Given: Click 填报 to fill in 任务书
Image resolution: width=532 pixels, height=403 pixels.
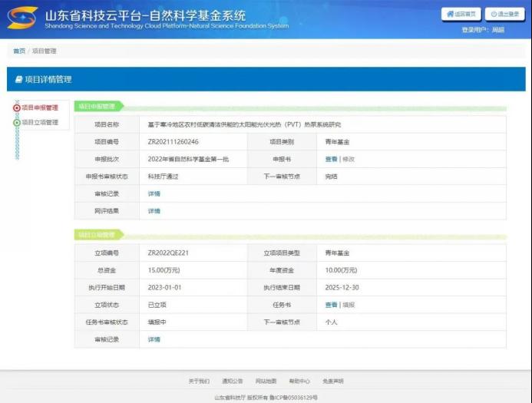Looking at the screenshot, I should (x=349, y=305).
